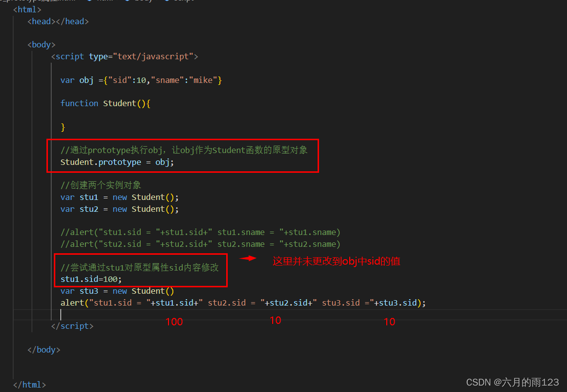Click the opening <body> tag
567x392 pixels.
[x=41, y=45]
